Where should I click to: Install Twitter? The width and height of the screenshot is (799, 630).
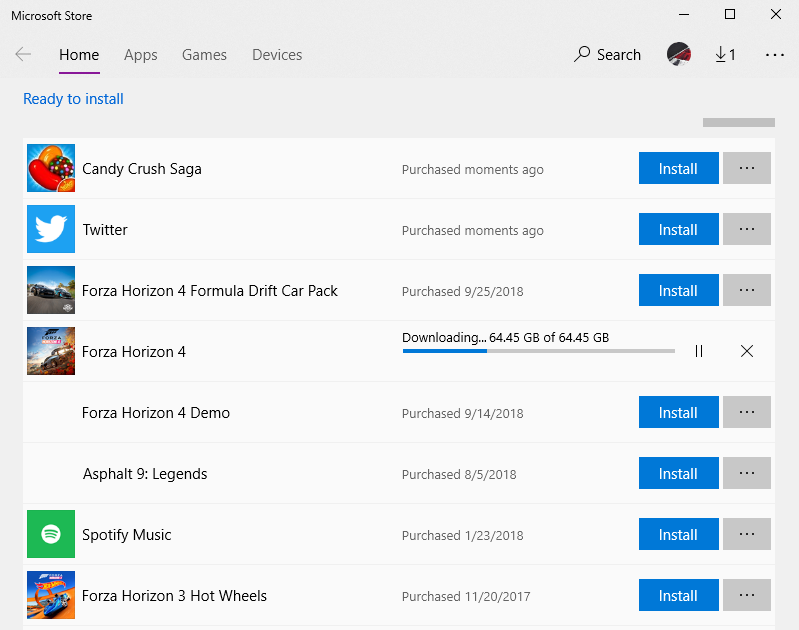(x=679, y=229)
